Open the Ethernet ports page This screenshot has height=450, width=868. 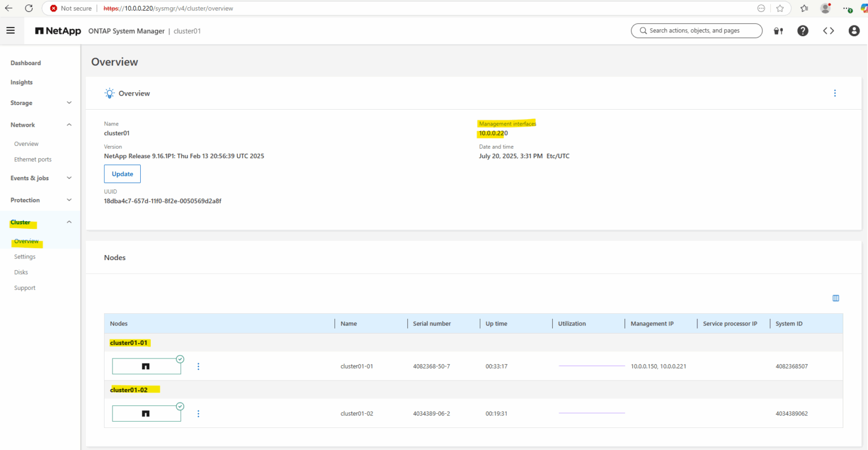point(33,159)
